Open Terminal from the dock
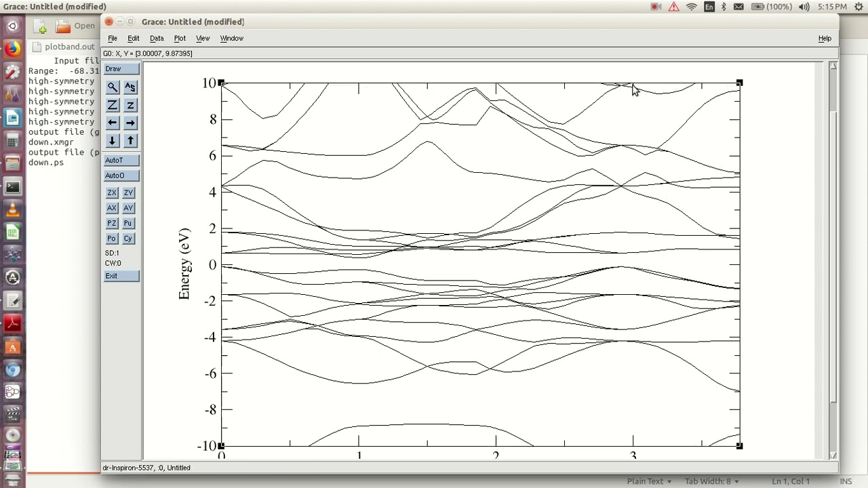The height and width of the screenshot is (488, 868). pyautogui.click(x=13, y=186)
